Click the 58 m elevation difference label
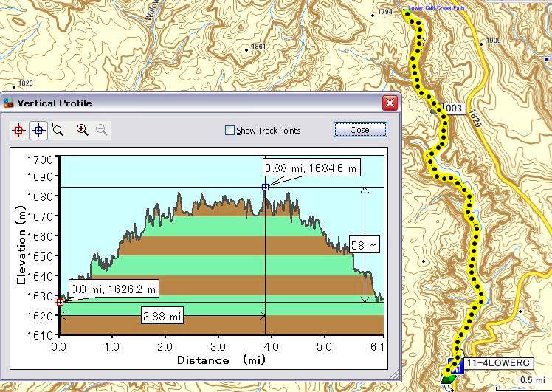552x392 pixels. click(x=363, y=245)
